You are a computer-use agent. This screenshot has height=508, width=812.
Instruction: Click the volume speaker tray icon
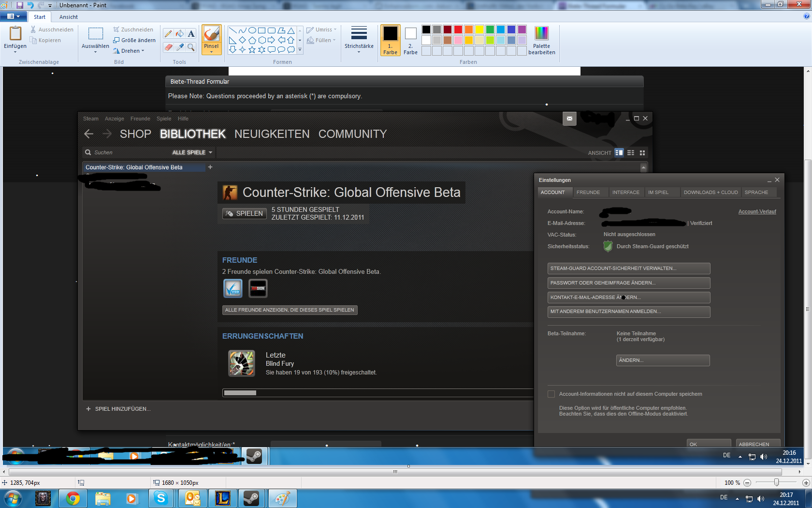[761, 499]
